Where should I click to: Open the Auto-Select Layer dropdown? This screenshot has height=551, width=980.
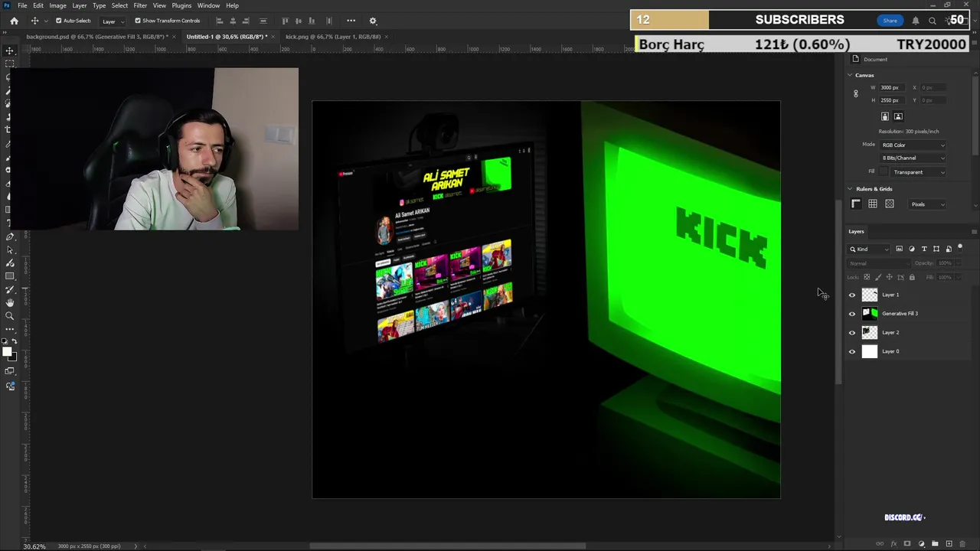pos(112,21)
